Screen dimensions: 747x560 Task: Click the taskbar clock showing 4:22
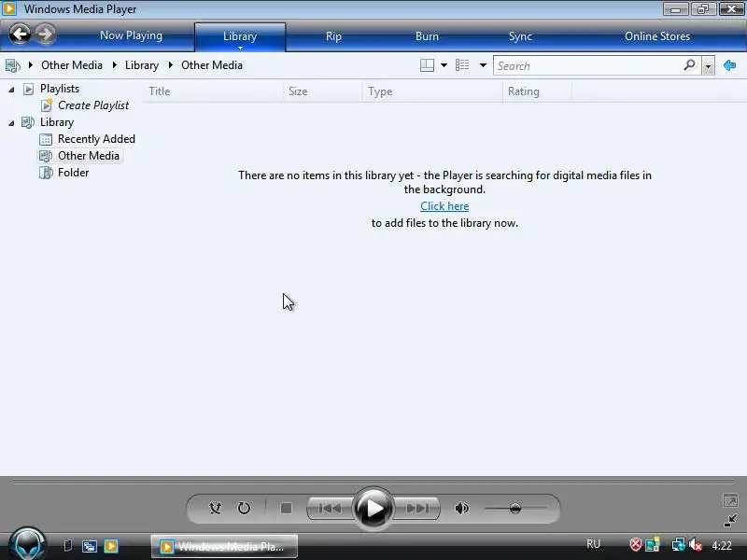pos(722,546)
